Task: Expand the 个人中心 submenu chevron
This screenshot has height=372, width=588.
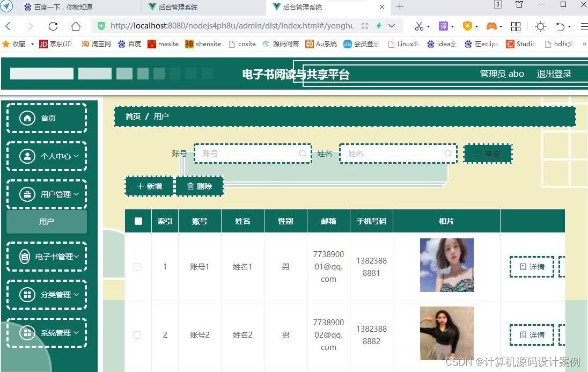Action: coord(77,156)
